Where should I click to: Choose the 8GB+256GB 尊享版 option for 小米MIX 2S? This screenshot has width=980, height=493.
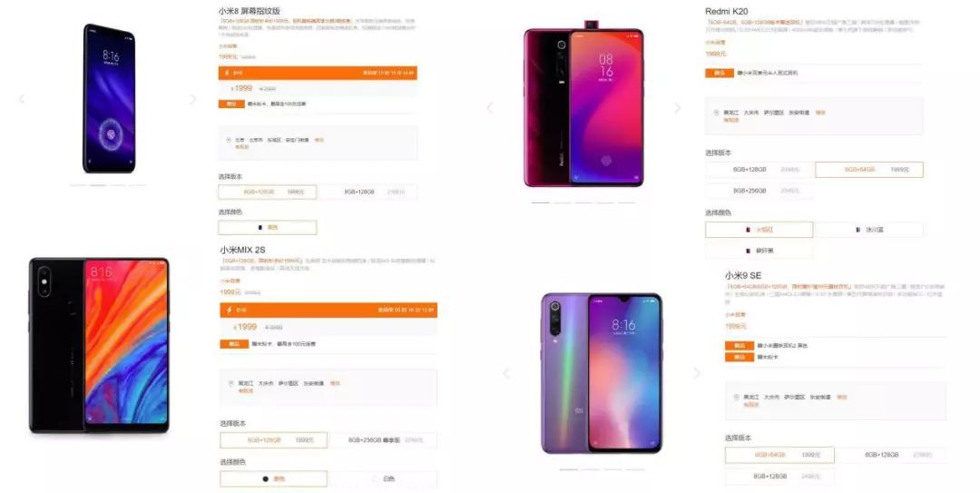click(x=383, y=440)
